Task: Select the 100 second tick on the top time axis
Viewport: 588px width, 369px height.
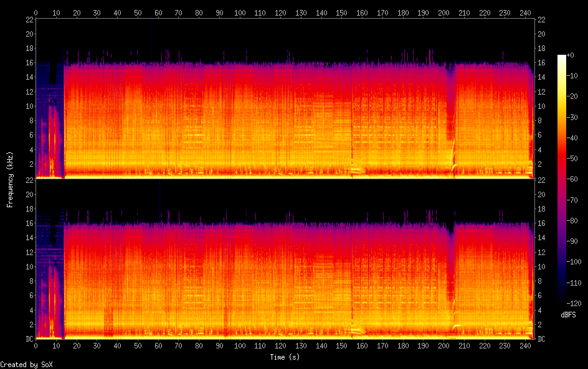Action: click(x=240, y=12)
